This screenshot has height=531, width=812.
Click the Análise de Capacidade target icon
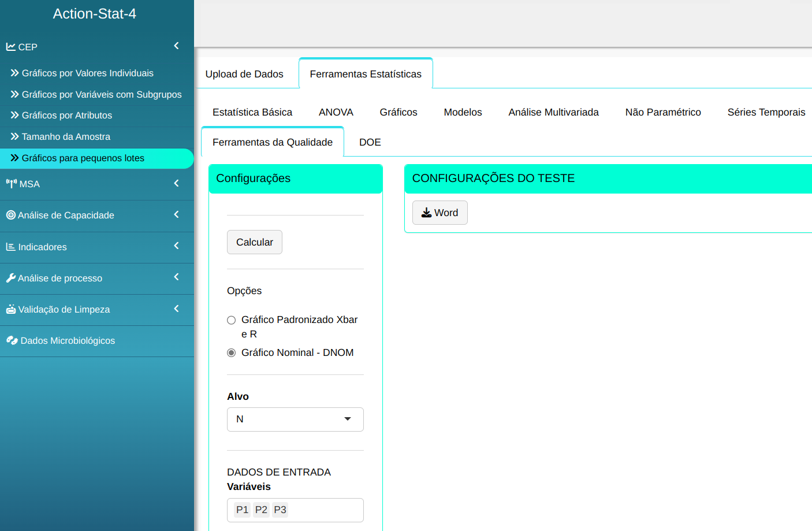11,215
